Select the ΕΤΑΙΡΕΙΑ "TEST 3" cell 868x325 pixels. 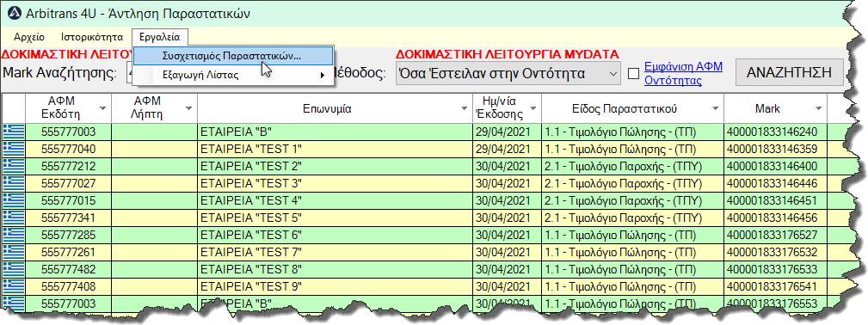point(335,184)
